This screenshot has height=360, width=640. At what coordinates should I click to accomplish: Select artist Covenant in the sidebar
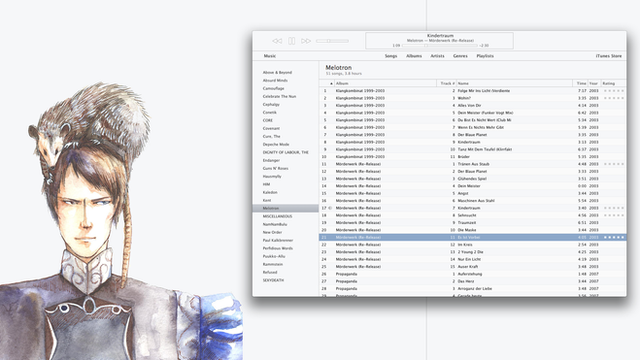click(x=271, y=129)
